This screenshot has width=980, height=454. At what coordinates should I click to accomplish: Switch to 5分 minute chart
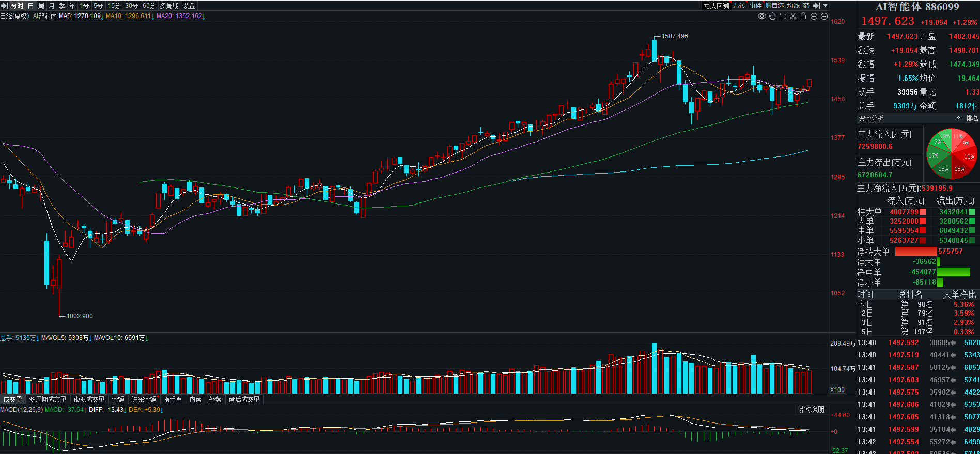point(98,6)
